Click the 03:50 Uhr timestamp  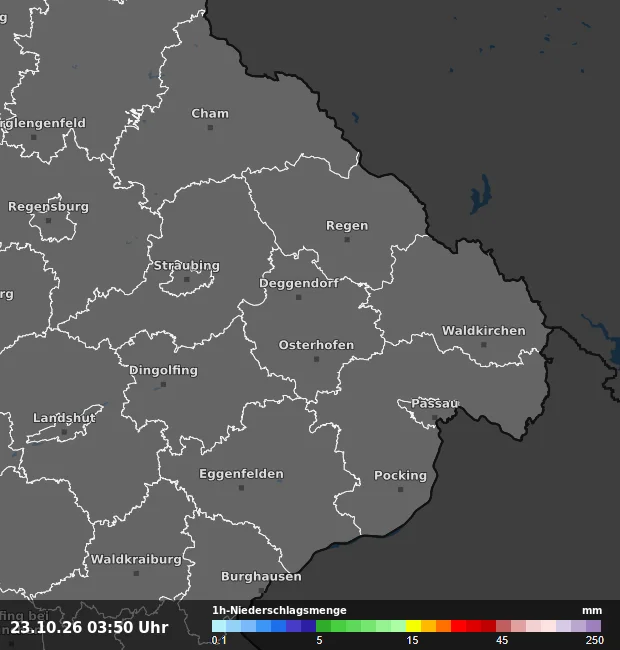(128, 627)
